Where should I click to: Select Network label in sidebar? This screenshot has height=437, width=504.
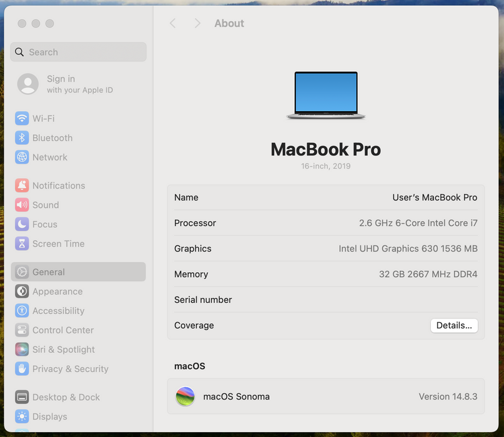[50, 157]
